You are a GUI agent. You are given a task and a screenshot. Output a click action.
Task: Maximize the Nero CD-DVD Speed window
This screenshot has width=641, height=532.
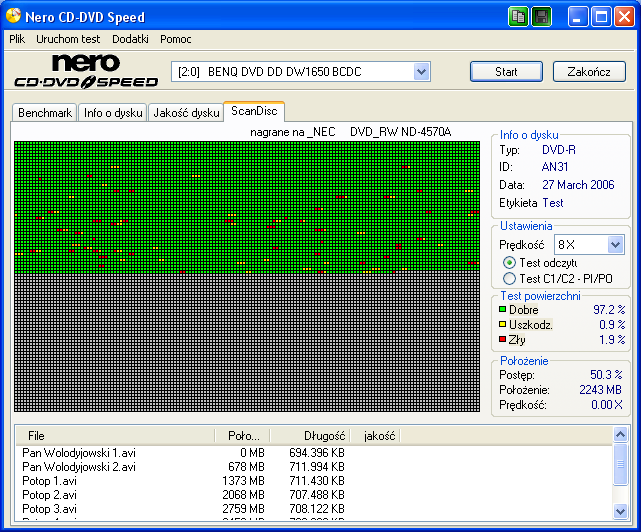[x=601, y=17]
